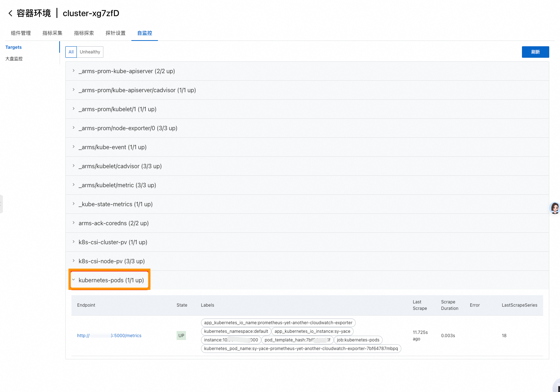Click the kubernetes-pods (1/1 up) title
The width and height of the screenshot is (560, 392).
pyautogui.click(x=111, y=280)
